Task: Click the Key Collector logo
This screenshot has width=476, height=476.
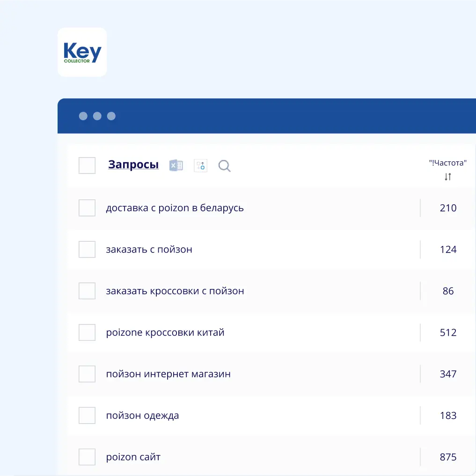Action: point(82,52)
